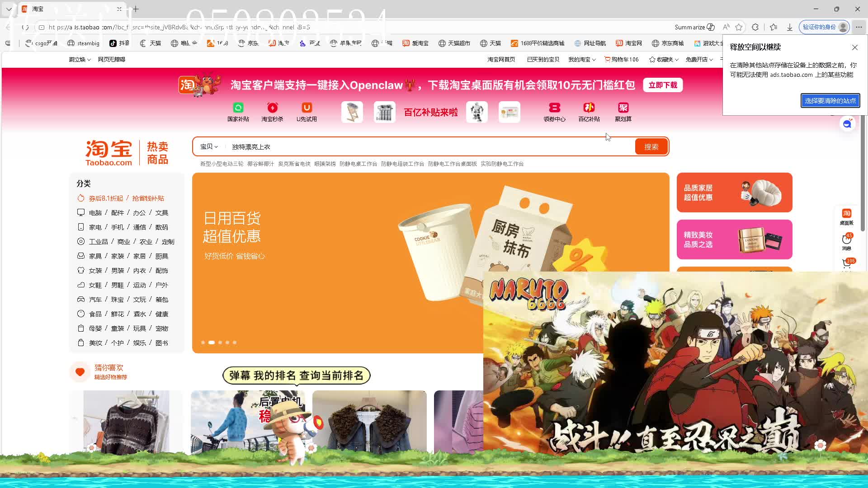The image size is (868, 488).
Task: Click the 立即下载 download button
Action: pos(663,85)
